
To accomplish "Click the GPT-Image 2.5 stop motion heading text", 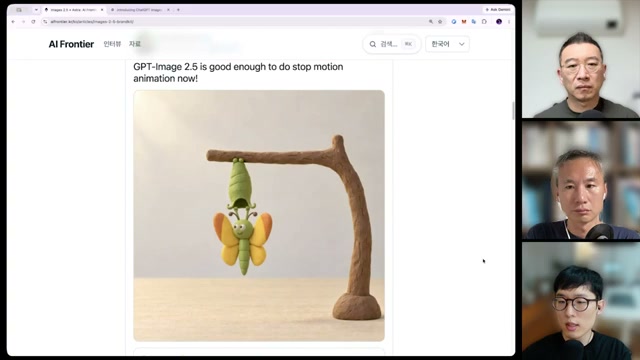I will tap(238, 72).
